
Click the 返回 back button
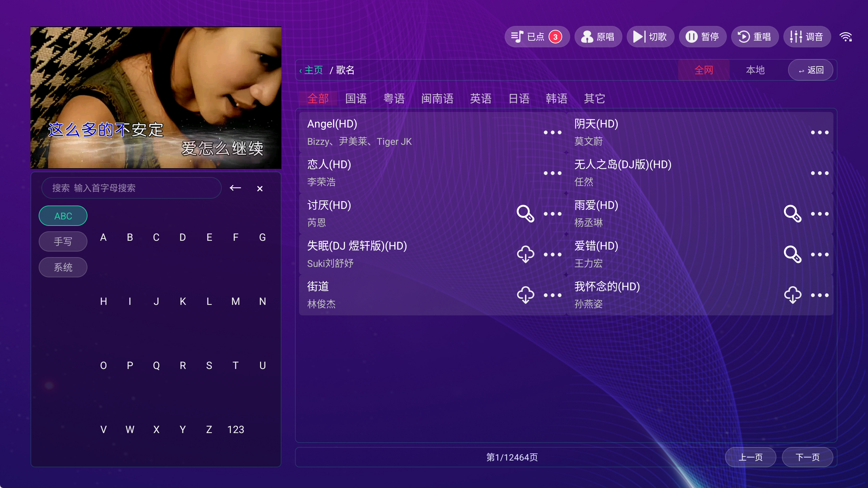pos(811,70)
